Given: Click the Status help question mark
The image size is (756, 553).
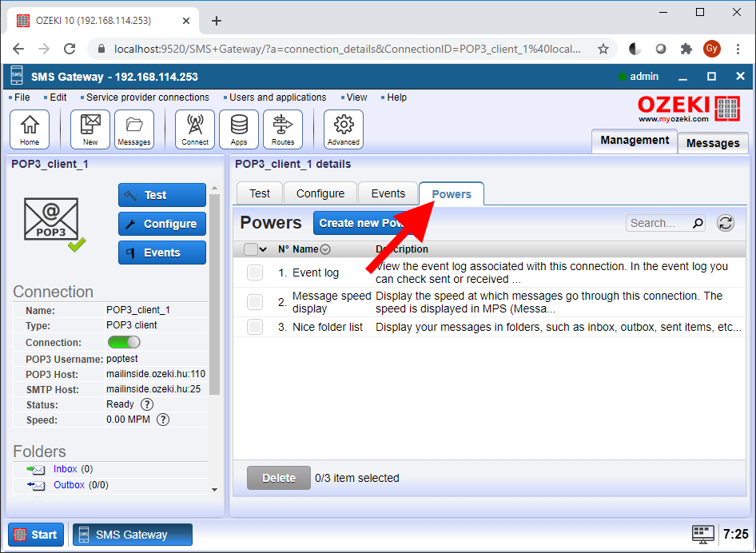Looking at the screenshot, I should pyautogui.click(x=146, y=404).
